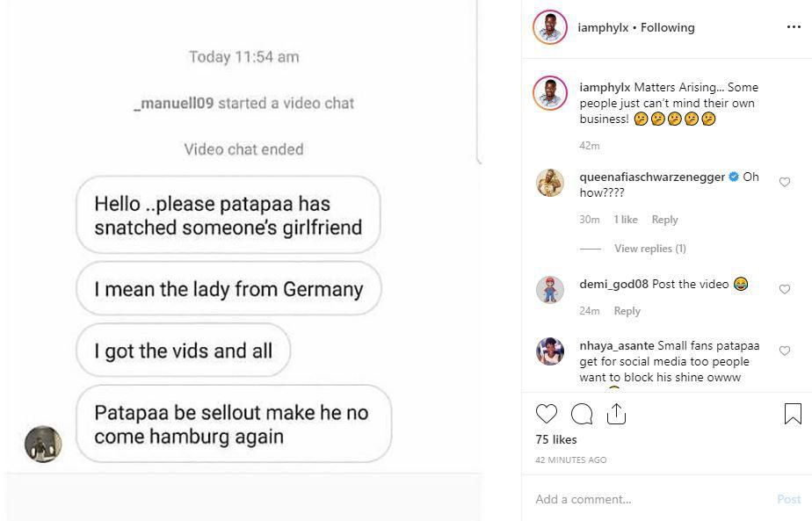This screenshot has width=812, height=521.
Task: Focus the Add a comment field
Action: pos(650,499)
